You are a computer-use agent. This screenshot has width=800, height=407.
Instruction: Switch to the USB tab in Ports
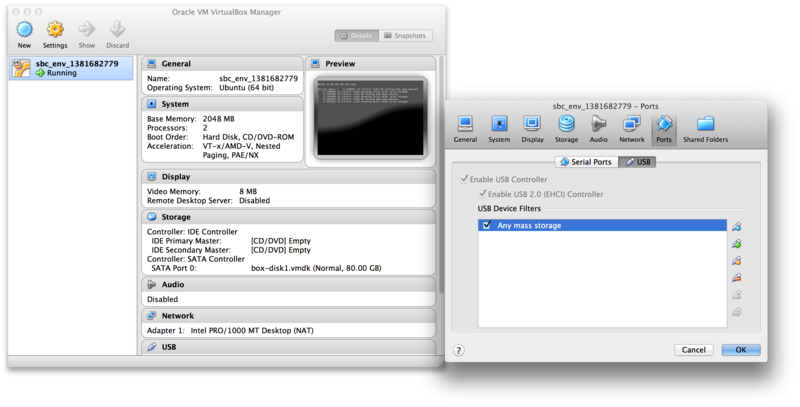[637, 162]
